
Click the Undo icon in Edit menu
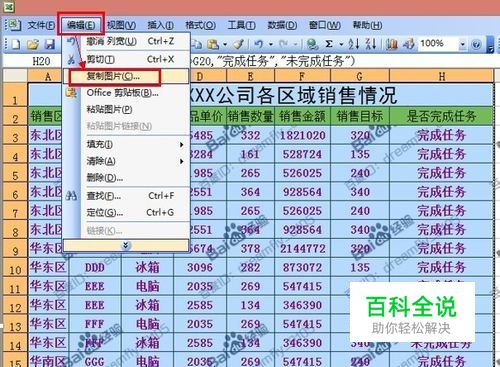click(71, 41)
